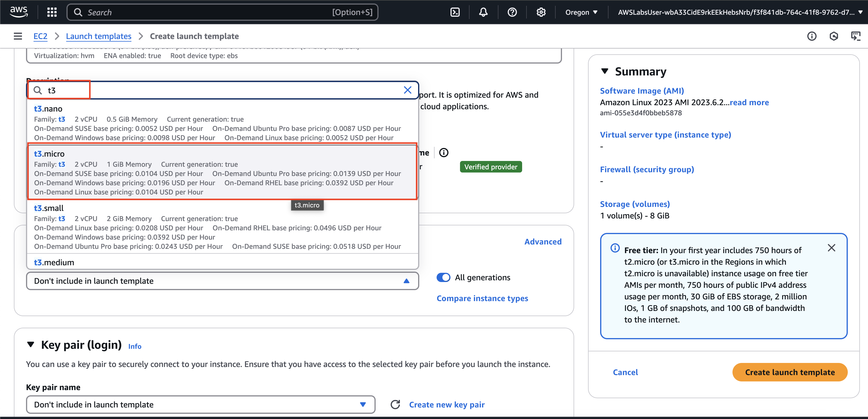Refresh the key pair list

pyautogui.click(x=395, y=405)
